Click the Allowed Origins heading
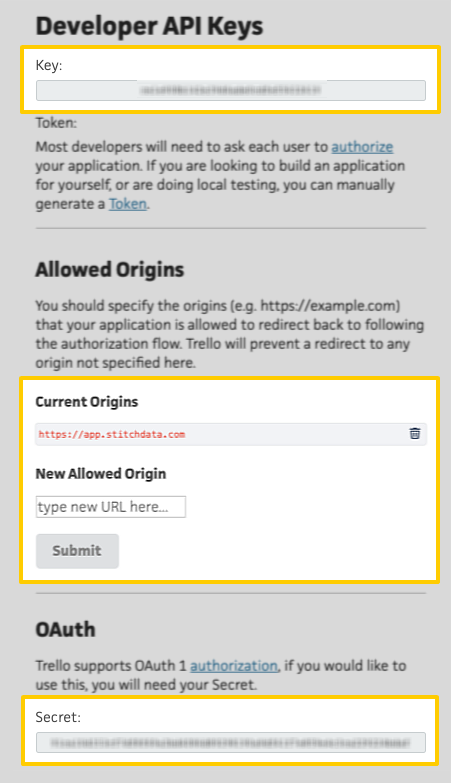The height and width of the screenshot is (783, 451). click(110, 270)
